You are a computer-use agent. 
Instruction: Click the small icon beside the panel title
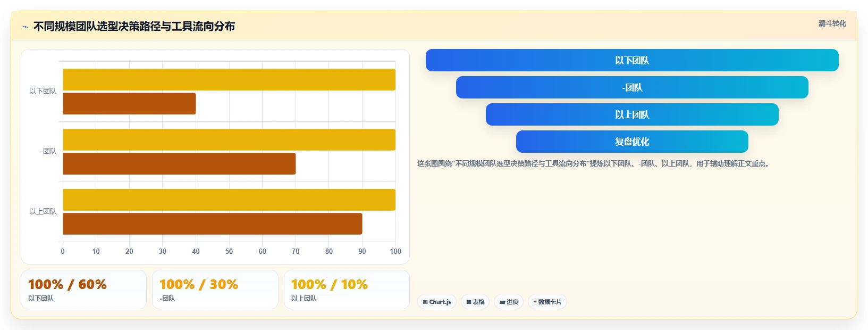click(25, 27)
